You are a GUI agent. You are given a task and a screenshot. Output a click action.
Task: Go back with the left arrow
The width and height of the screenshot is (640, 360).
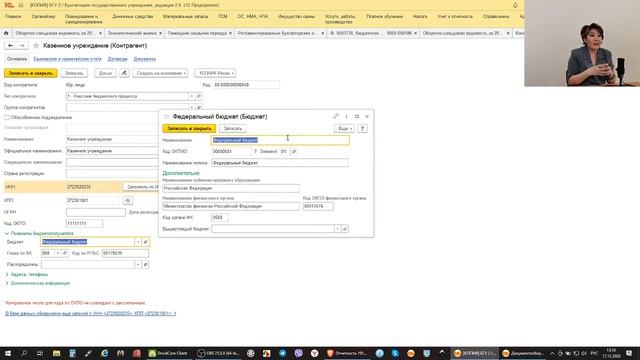point(11,46)
